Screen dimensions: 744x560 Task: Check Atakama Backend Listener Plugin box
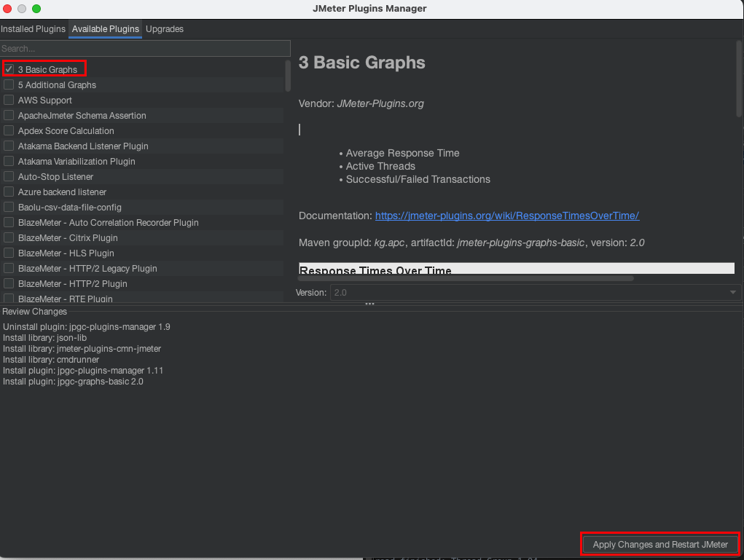(9, 146)
